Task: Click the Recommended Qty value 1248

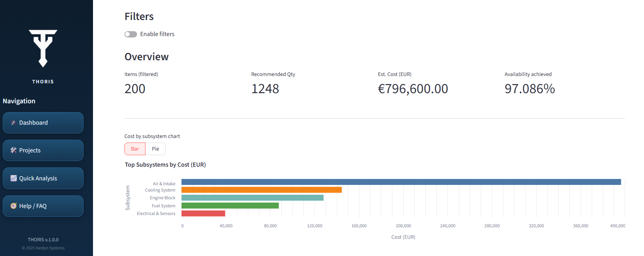Action: tap(265, 89)
